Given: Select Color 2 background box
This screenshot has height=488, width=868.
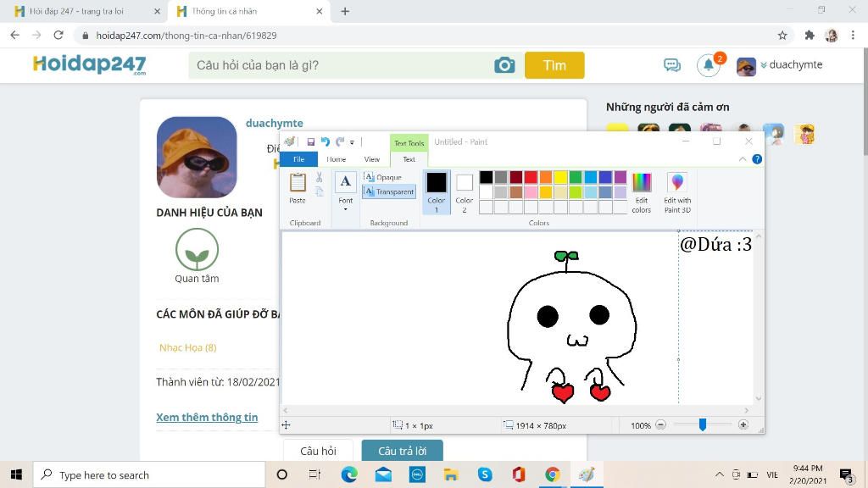Looking at the screenshot, I should (464, 192).
